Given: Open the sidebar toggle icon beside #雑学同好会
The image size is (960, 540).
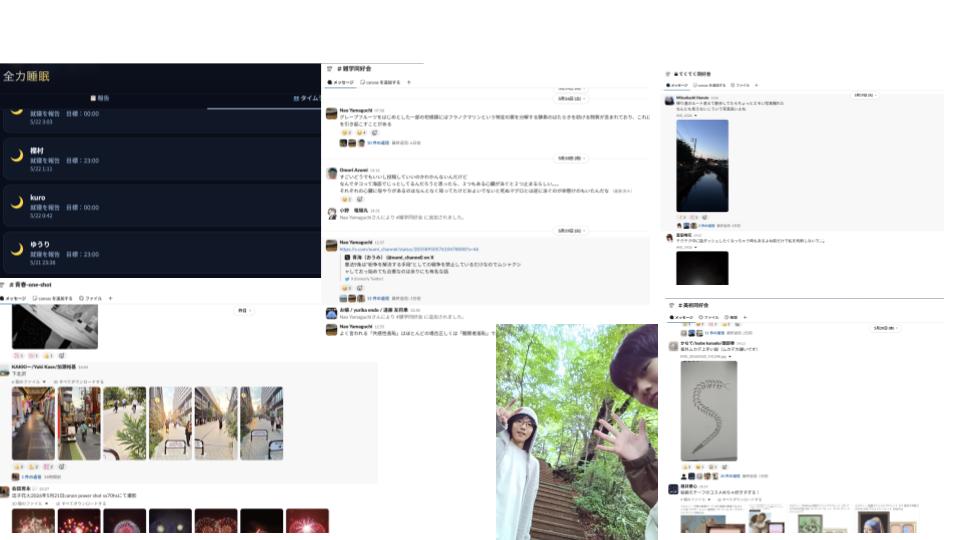Looking at the screenshot, I should point(329,69).
